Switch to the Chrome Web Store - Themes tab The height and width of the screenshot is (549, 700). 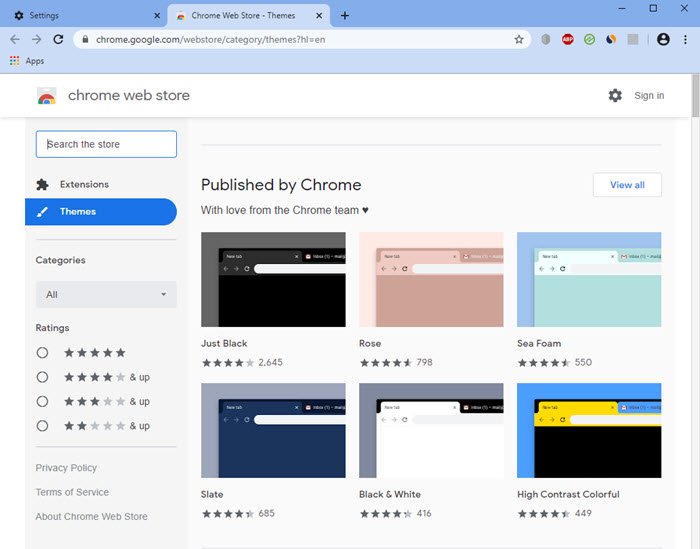248,16
